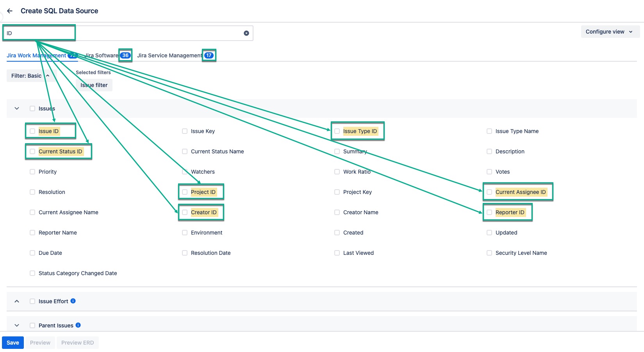Click the back arrow icon
This screenshot has height=352, width=644.
(10, 11)
